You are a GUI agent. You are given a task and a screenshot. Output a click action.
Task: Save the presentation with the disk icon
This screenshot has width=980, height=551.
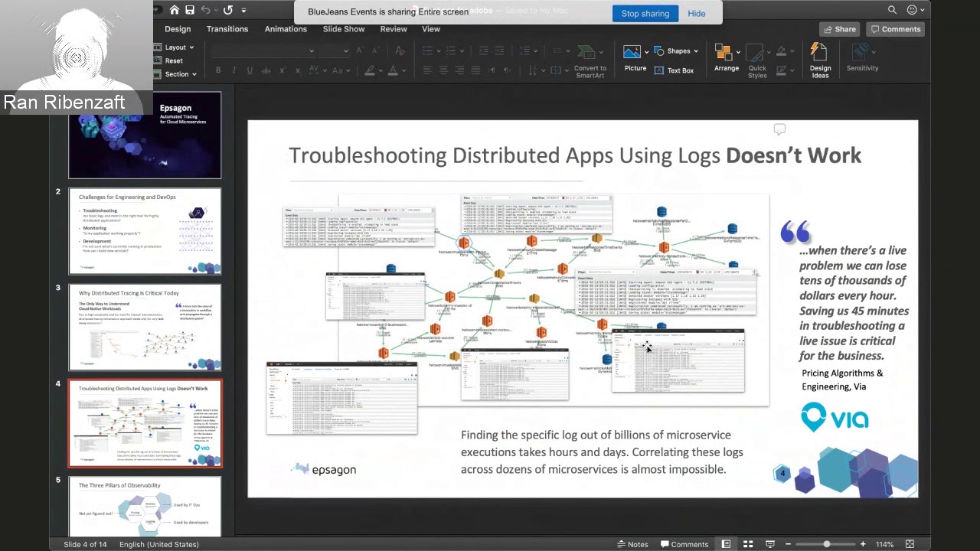(190, 10)
